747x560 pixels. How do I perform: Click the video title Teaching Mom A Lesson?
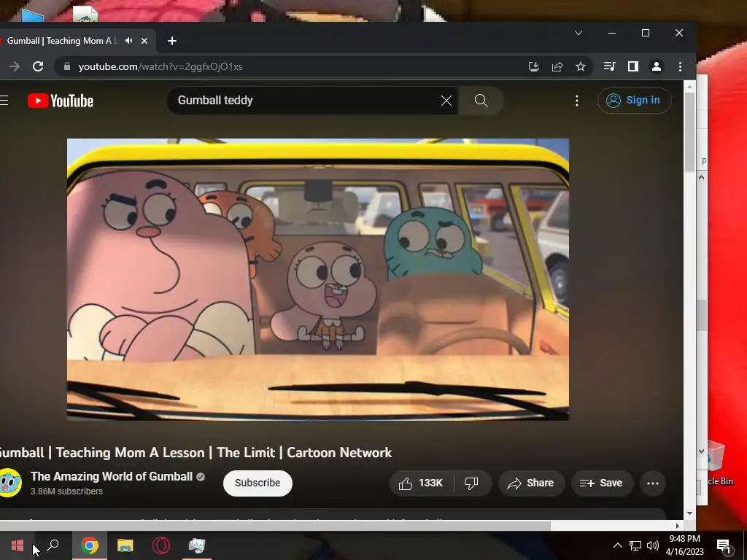click(x=196, y=452)
